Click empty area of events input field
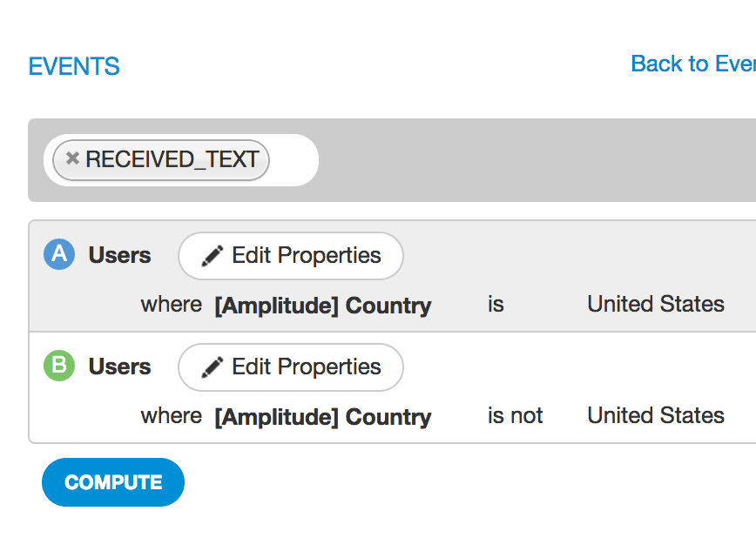756x538 pixels. click(294, 160)
